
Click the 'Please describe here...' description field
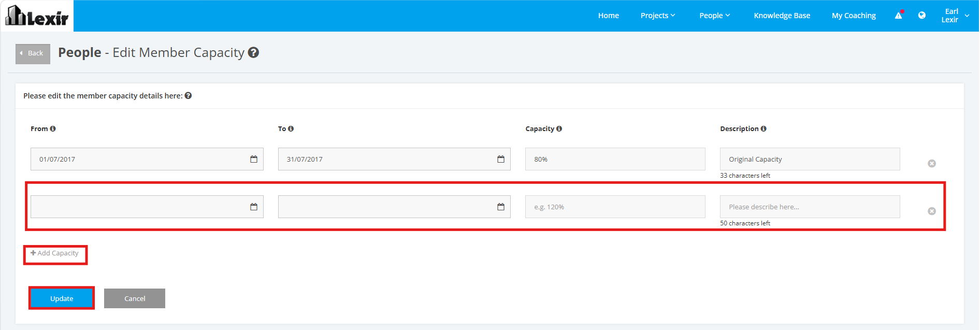point(810,207)
